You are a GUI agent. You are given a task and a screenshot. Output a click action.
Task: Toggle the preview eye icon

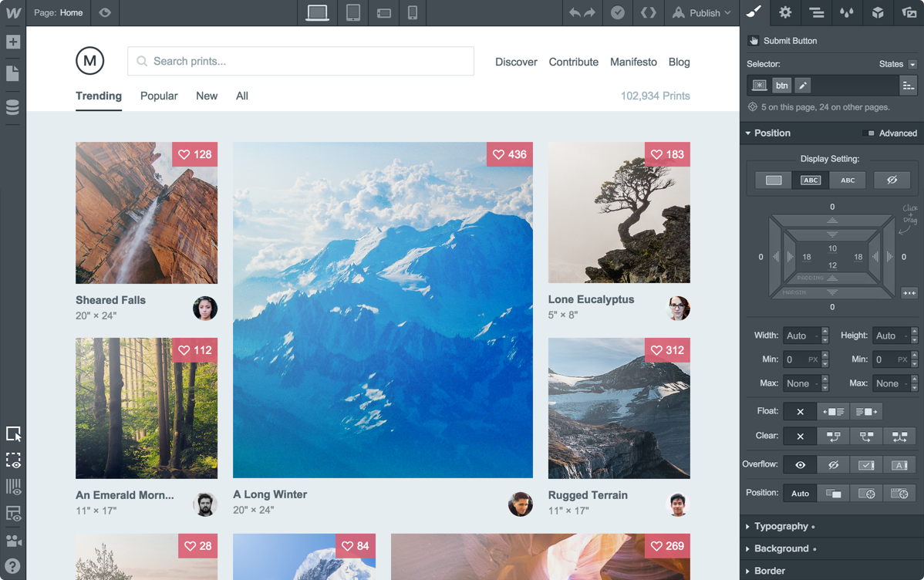[x=105, y=12]
